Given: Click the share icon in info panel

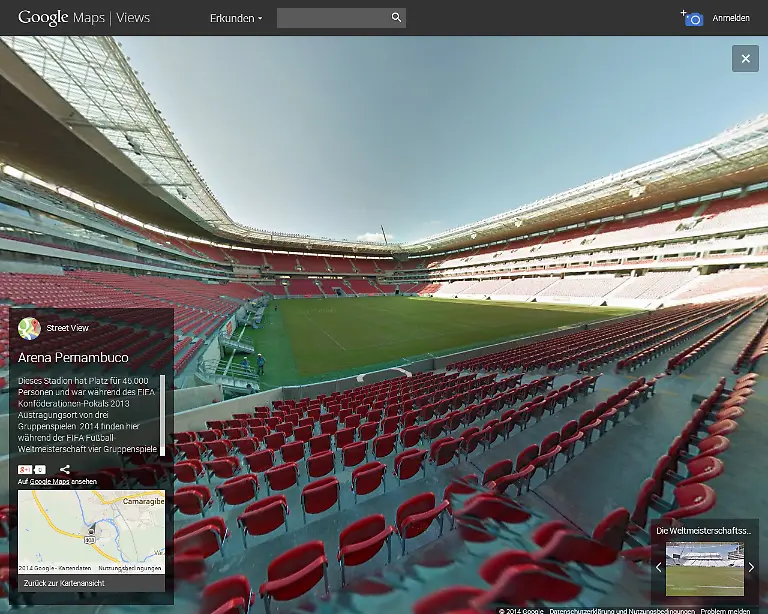Looking at the screenshot, I should tap(65, 469).
